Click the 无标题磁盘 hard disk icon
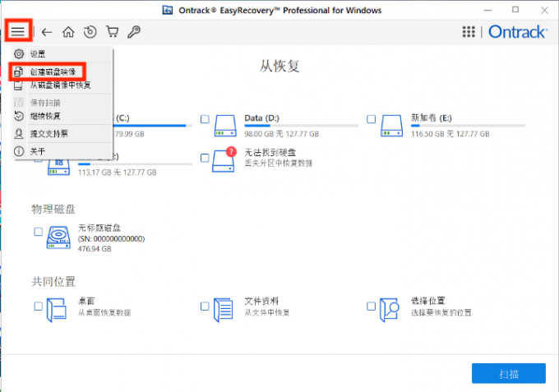This screenshot has width=559, height=392. click(x=58, y=237)
